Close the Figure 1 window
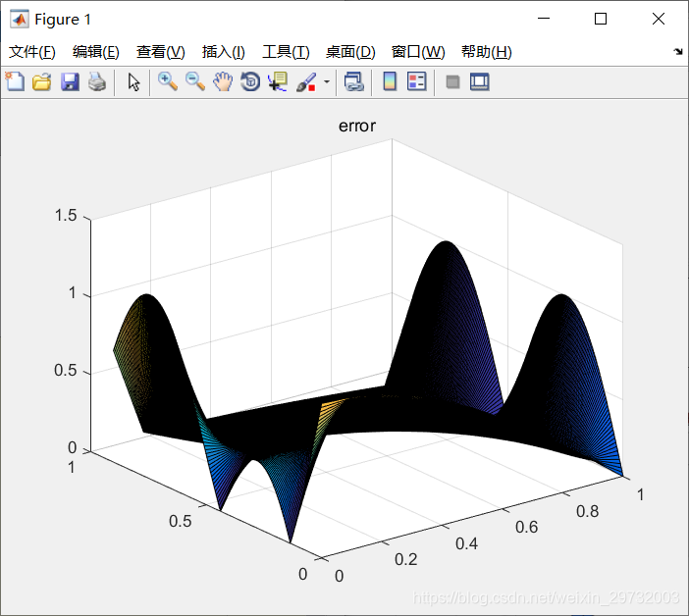This screenshot has width=689, height=616. (x=659, y=19)
